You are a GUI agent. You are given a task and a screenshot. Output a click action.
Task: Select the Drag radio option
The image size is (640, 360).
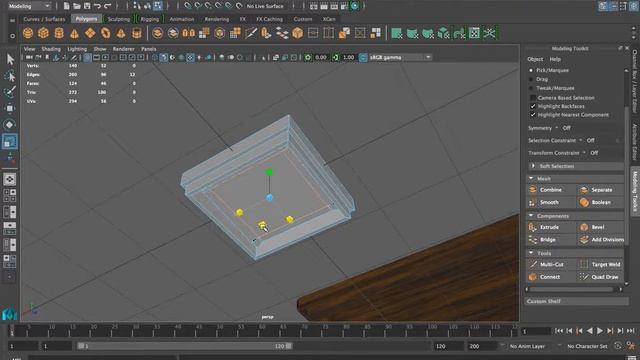pos(531,79)
